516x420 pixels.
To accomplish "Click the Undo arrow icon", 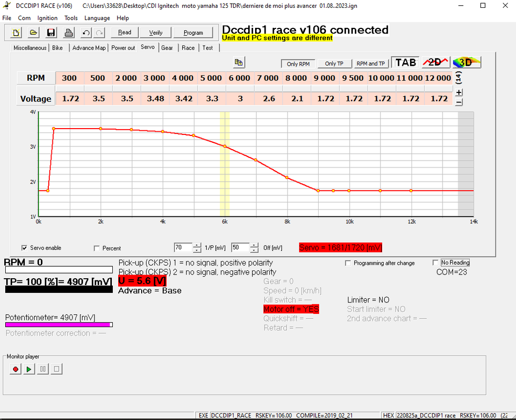I will pos(86,33).
